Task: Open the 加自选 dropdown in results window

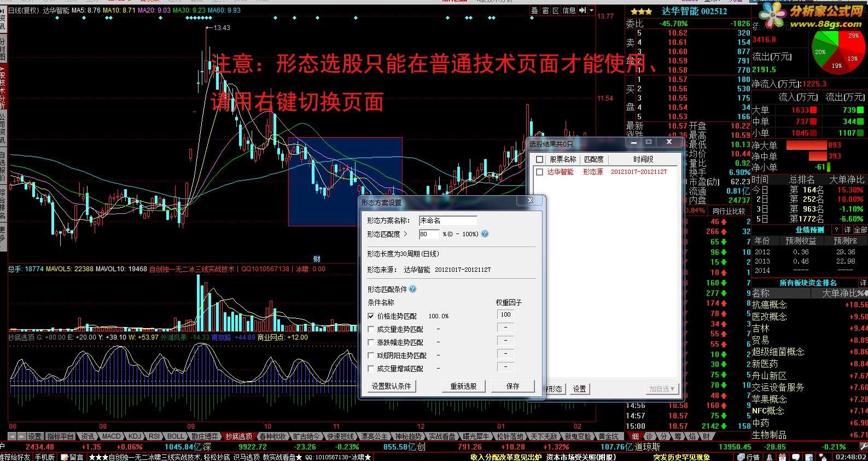Action: (x=662, y=389)
